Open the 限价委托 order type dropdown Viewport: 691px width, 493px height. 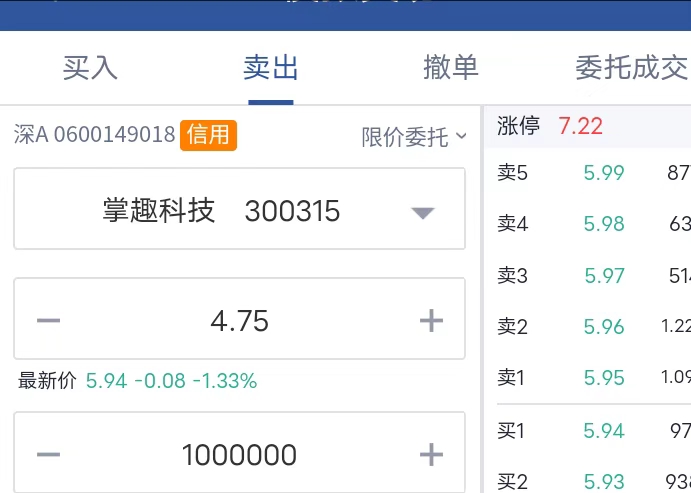point(414,137)
